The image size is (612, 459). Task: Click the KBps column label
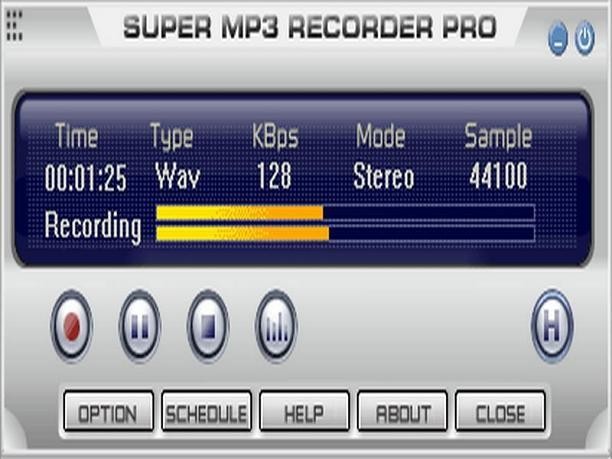coord(275,136)
